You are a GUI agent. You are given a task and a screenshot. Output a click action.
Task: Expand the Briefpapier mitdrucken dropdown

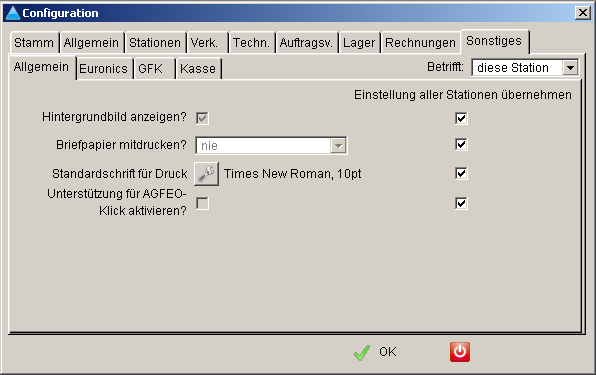[271, 146]
